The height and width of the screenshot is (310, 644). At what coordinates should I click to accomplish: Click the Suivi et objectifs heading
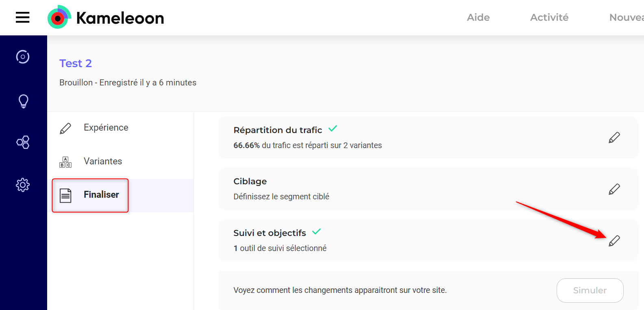pyautogui.click(x=269, y=233)
